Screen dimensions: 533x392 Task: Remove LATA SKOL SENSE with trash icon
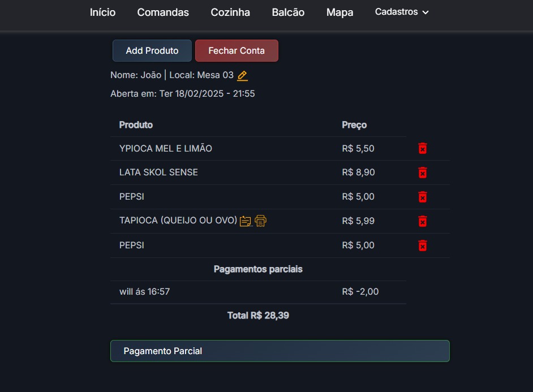423,173
